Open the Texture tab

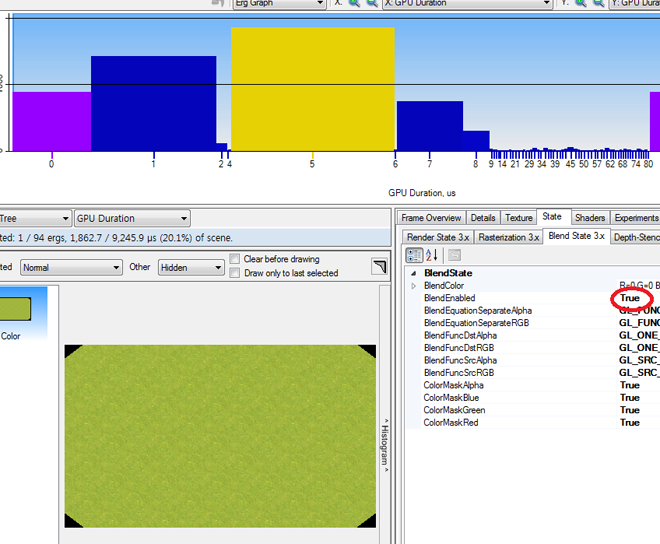(519, 218)
